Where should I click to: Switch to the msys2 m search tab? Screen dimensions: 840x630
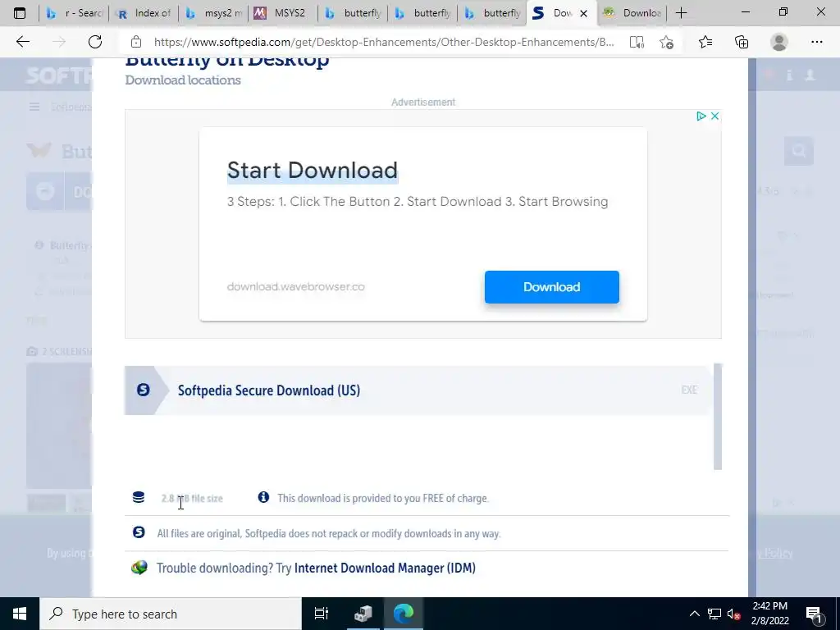[x=213, y=13]
